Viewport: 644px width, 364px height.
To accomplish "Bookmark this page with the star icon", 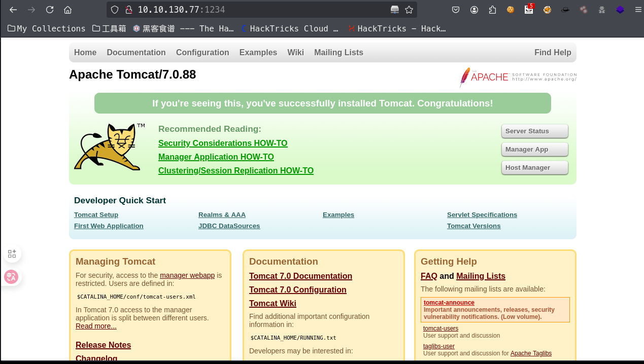I will click(x=409, y=10).
